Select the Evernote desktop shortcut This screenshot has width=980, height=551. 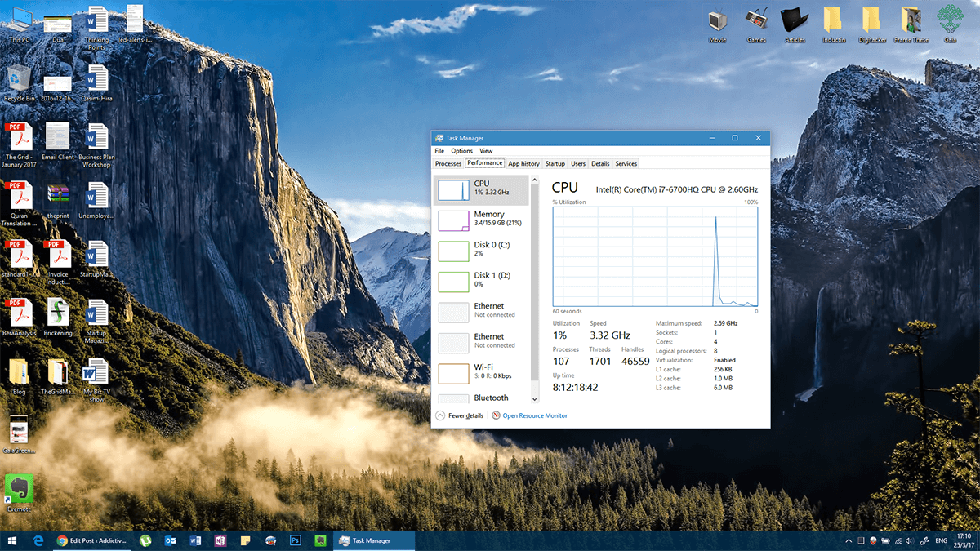(19, 494)
